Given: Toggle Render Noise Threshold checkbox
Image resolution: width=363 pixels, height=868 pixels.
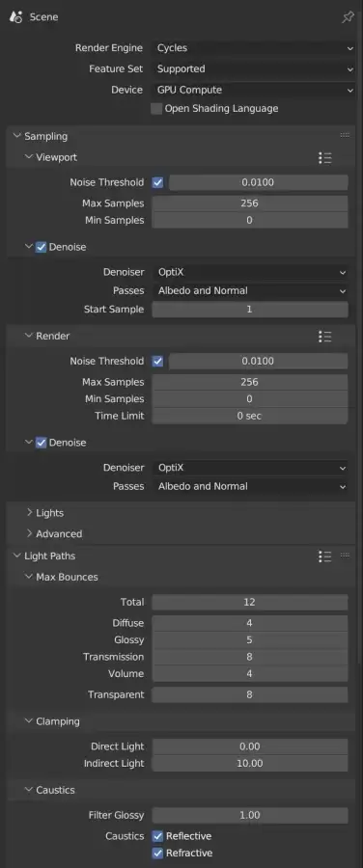Looking at the screenshot, I should pos(158,362).
